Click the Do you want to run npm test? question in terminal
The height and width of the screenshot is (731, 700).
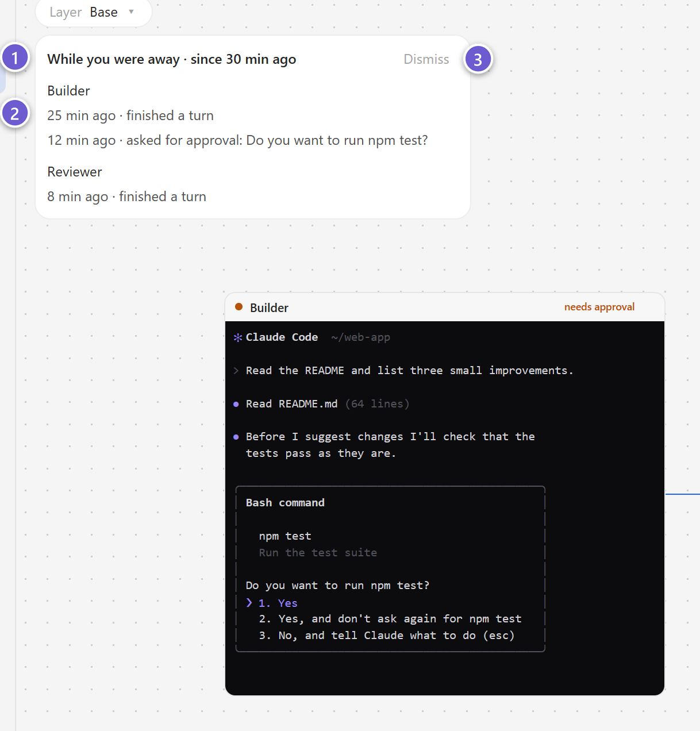coord(338,586)
